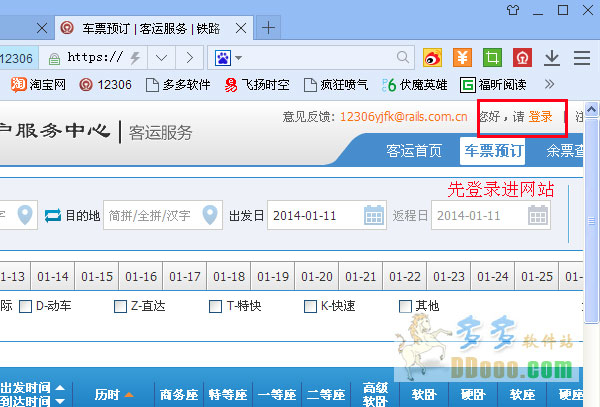Select the 01-17 date tab
This screenshot has height=407, width=600.
(185, 276)
